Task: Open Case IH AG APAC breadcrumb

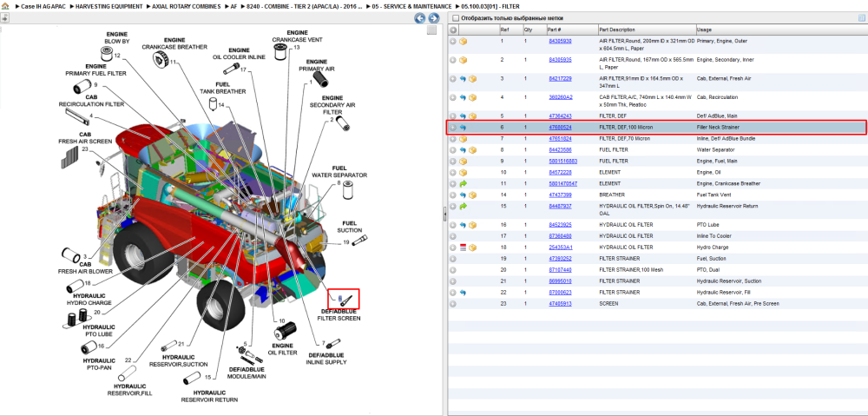Action: click(x=45, y=7)
